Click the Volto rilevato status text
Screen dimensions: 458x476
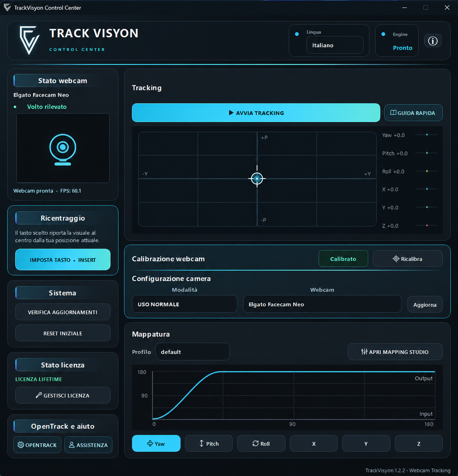click(x=47, y=107)
